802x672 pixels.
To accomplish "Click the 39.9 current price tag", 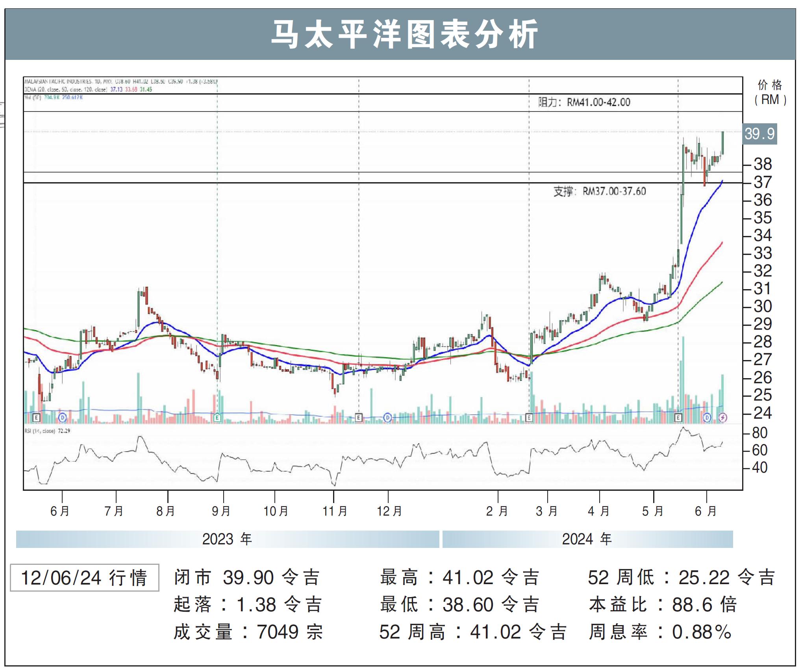I will pyautogui.click(x=759, y=134).
